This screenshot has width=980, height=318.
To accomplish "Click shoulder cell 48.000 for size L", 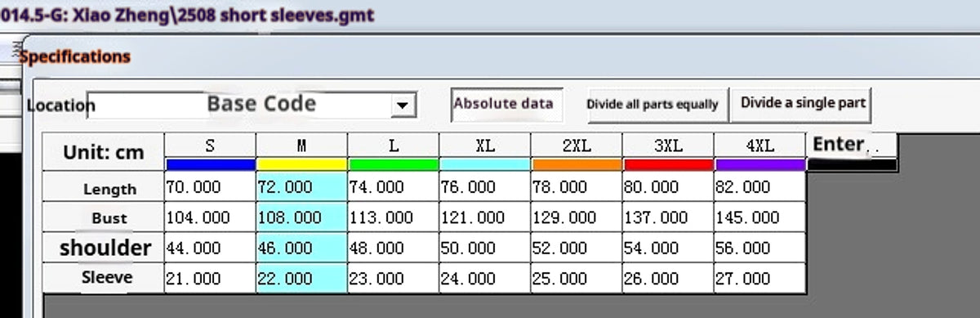I will tap(393, 248).
